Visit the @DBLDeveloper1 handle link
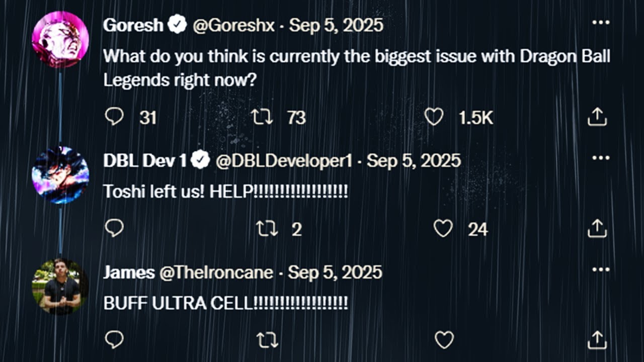Screen dimensions: 644x362 click(x=283, y=161)
